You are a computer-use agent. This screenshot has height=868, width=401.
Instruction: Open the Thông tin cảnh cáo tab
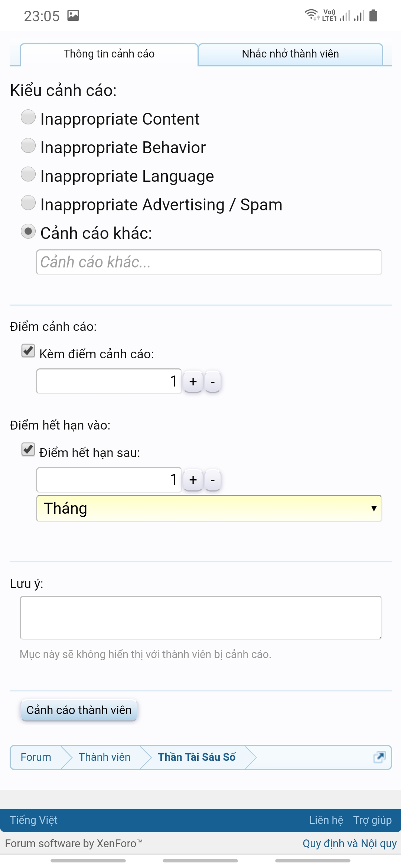(109, 54)
